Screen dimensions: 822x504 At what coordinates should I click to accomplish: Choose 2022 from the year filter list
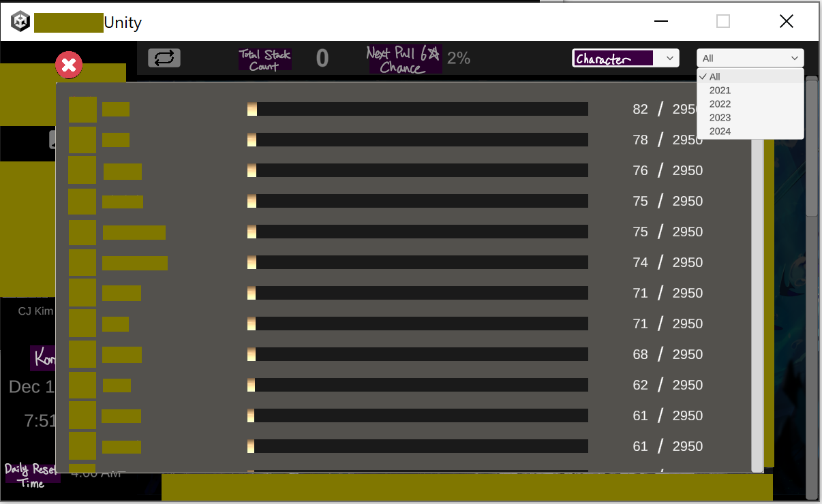720,104
